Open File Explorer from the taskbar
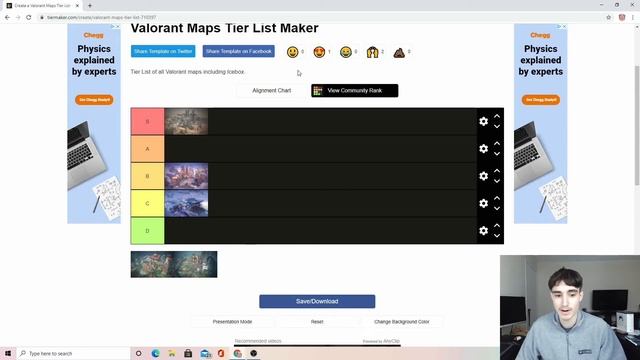The width and height of the screenshot is (640, 360). point(172,353)
